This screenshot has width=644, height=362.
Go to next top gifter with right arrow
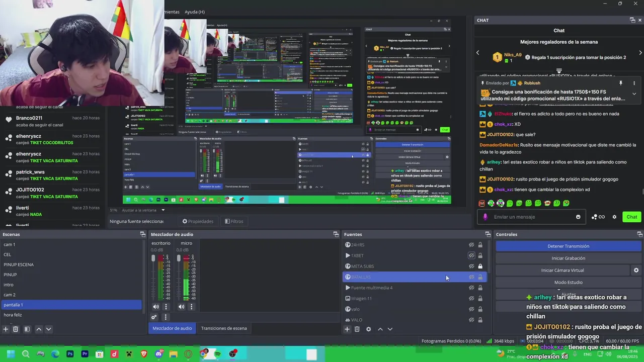click(640, 53)
